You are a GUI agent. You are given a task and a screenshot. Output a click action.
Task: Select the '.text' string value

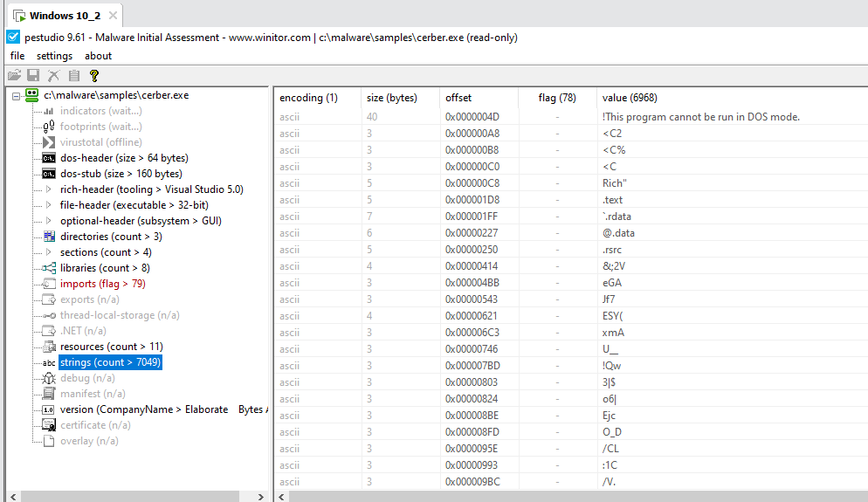pos(612,200)
